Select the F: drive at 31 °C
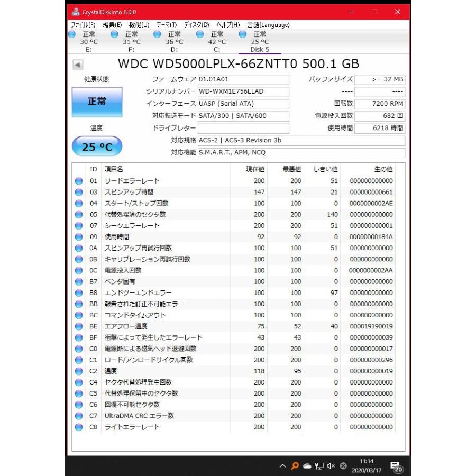 coord(114,34)
